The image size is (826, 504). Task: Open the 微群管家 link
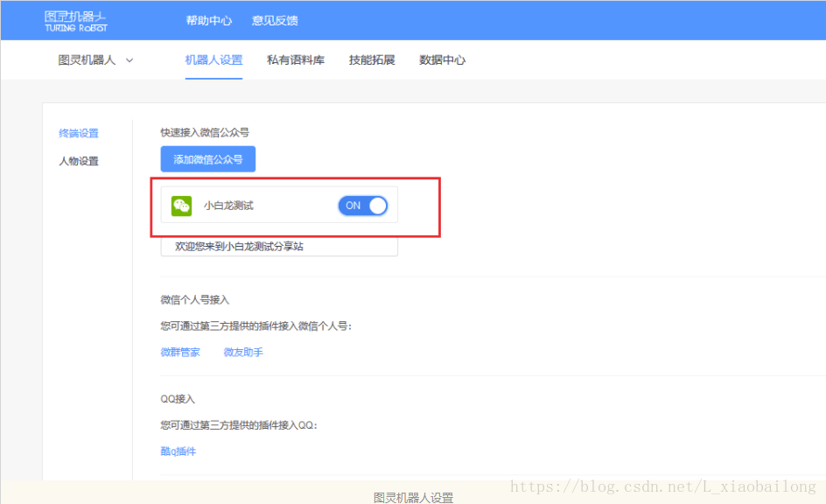[x=180, y=353]
